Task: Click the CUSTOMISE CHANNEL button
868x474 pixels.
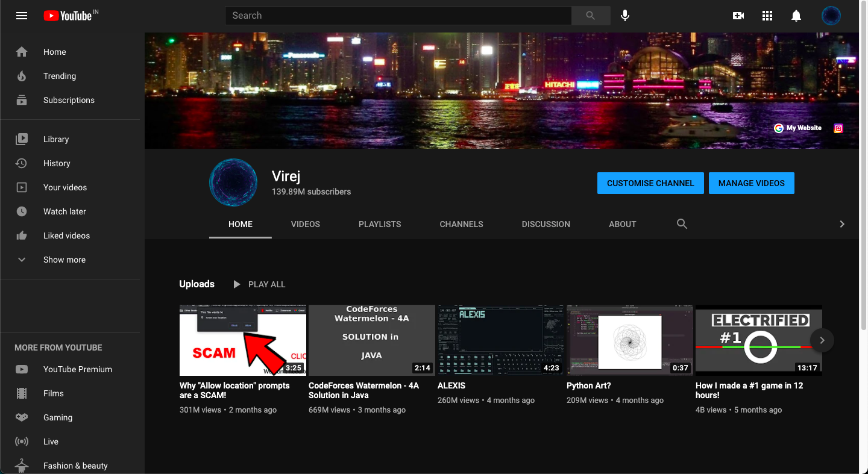Action: point(650,183)
